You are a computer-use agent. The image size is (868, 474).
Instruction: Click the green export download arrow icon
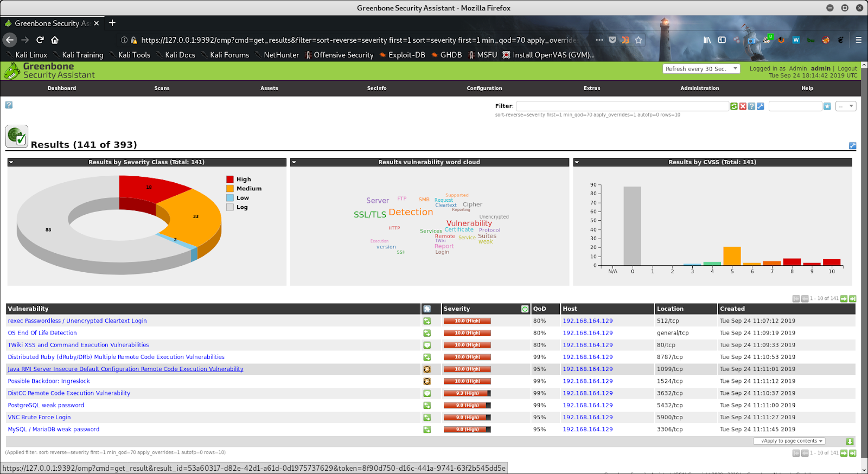(x=850, y=441)
